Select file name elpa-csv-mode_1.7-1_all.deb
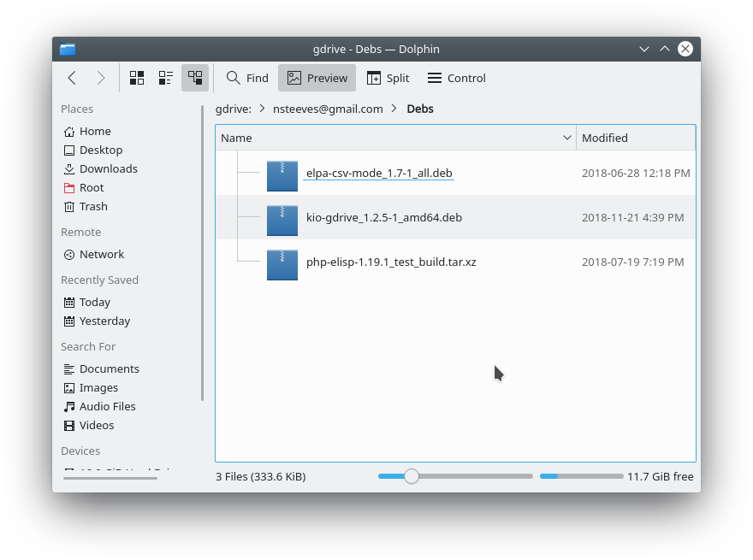This screenshot has width=753, height=560. 379,173
